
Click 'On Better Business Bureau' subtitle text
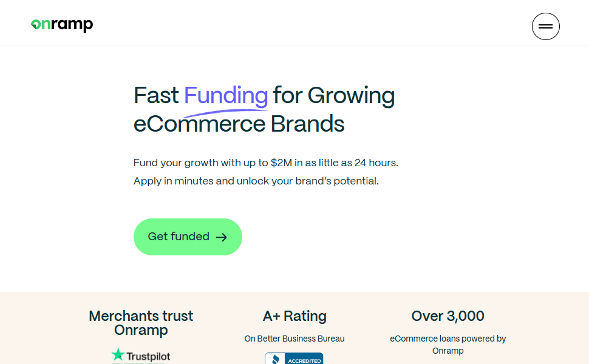(x=294, y=339)
